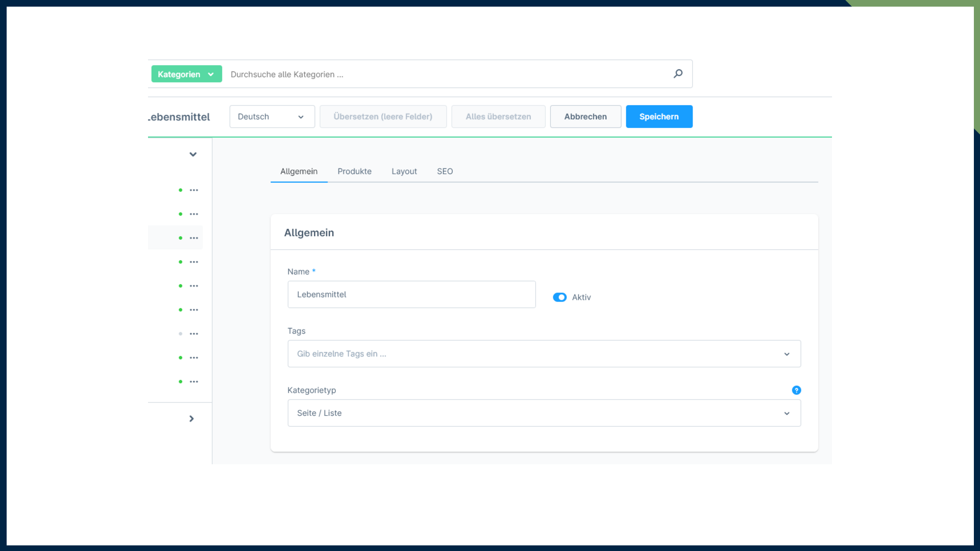Open three-dot menu of fourth tree item
Image resolution: width=980 pixels, height=551 pixels.
point(194,262)
